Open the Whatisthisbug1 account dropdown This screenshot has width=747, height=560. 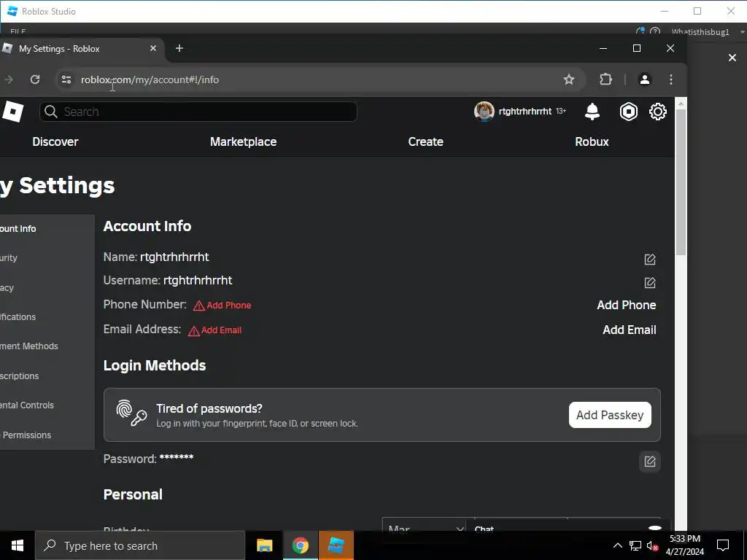708,32
